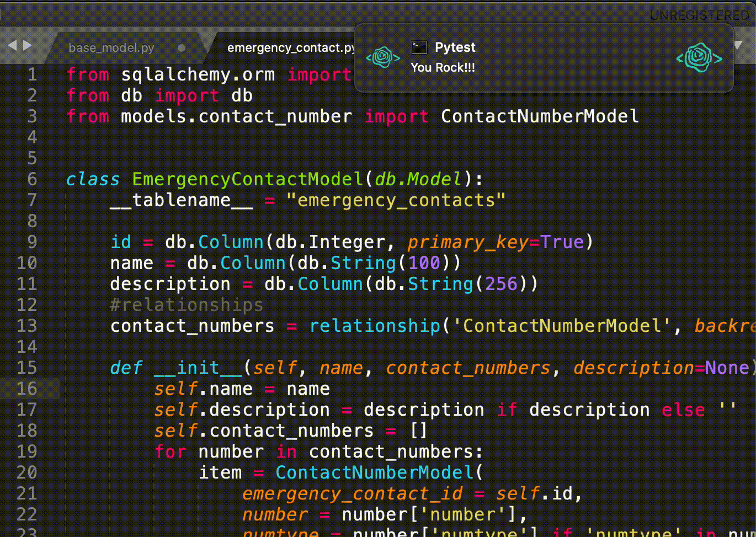Click ContactNumberModel in the import statement
The height and width of the screenshot is (537, 756).
coord(540,116)
